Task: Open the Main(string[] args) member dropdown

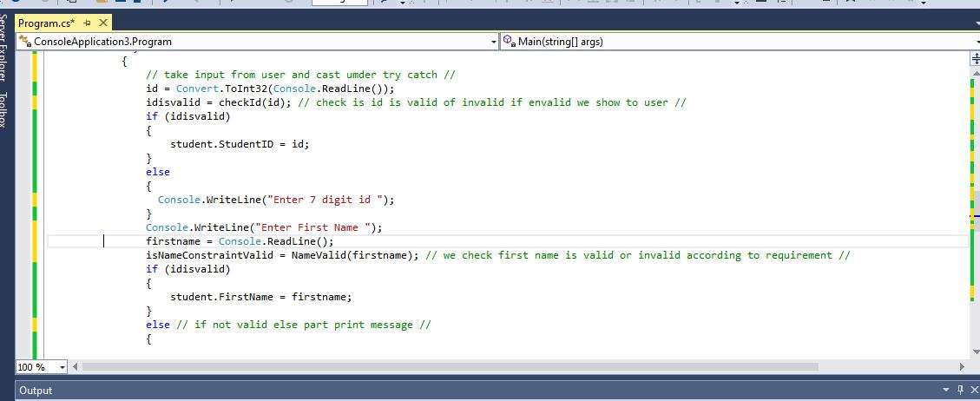Action: (738, 42)
